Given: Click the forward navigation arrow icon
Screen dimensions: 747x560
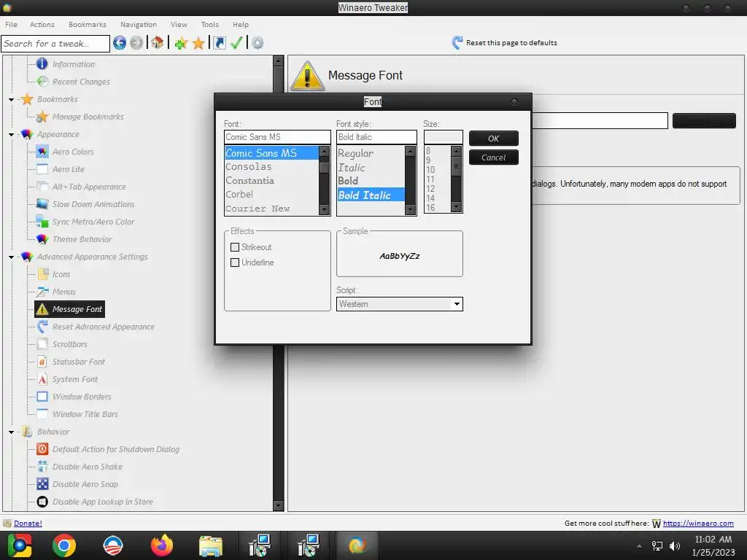Looking at the screenshot, I should point(136,43).
